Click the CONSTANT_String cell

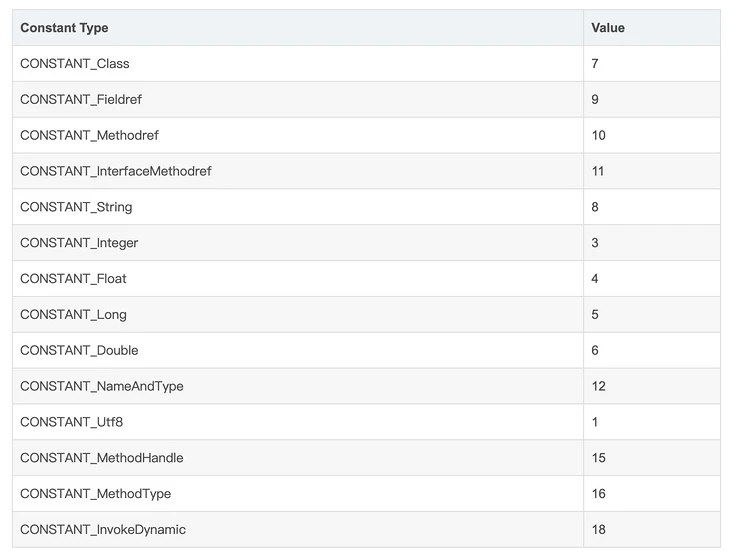76,207
